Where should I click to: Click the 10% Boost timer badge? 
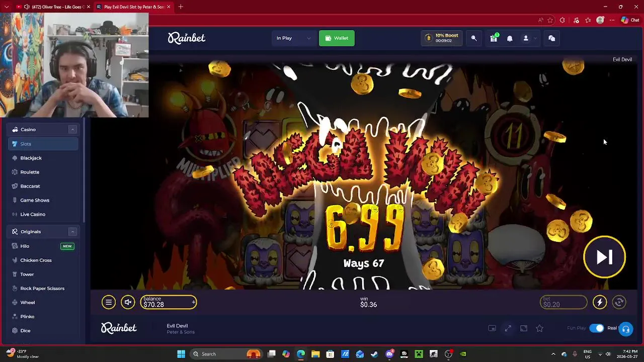click(442, 38)
